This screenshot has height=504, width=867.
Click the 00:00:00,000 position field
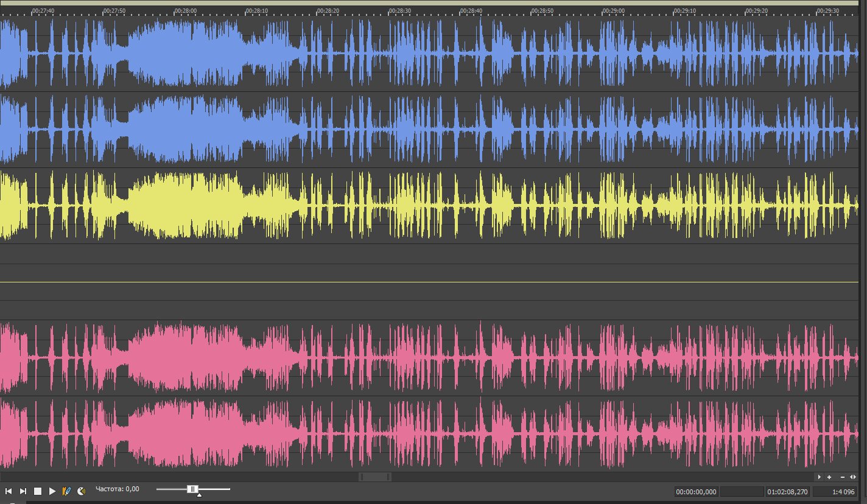point(696,492)
